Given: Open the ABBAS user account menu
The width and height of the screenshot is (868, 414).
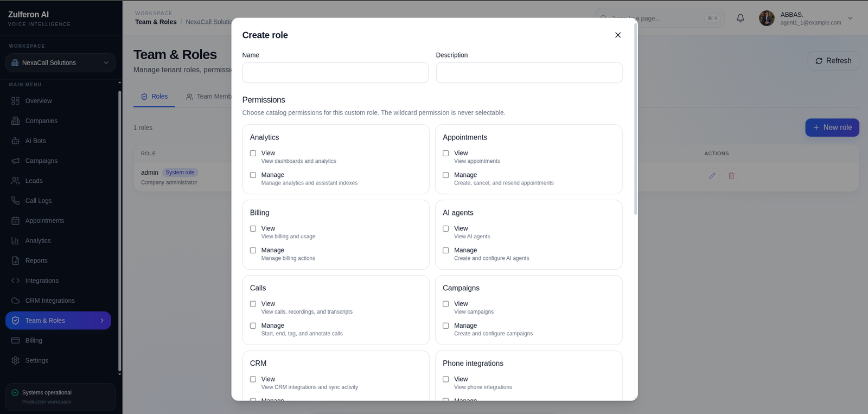Looking at the screenshot, I should [807, 18].
